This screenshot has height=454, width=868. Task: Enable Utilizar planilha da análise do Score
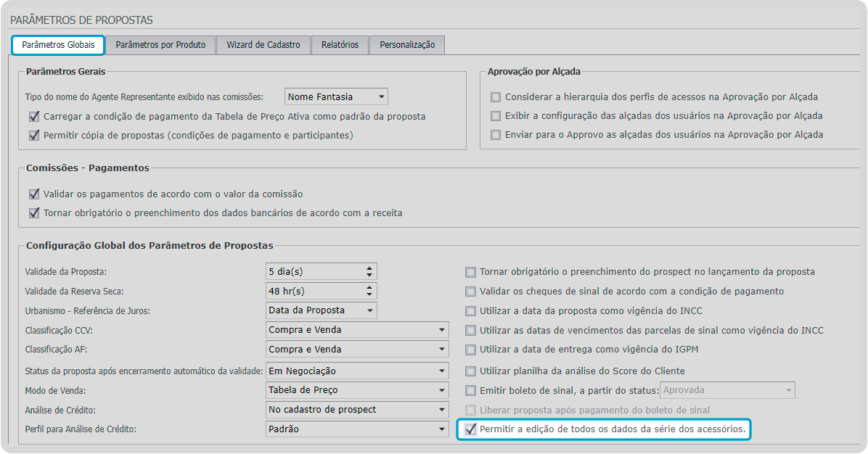pyautogui.click(x=470, y=370)
